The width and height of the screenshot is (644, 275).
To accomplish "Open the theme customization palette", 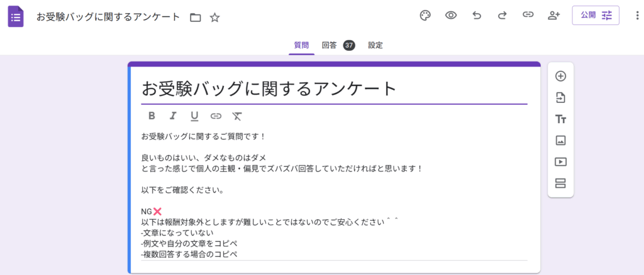I will pyautogui.click(x=425, y=16).
